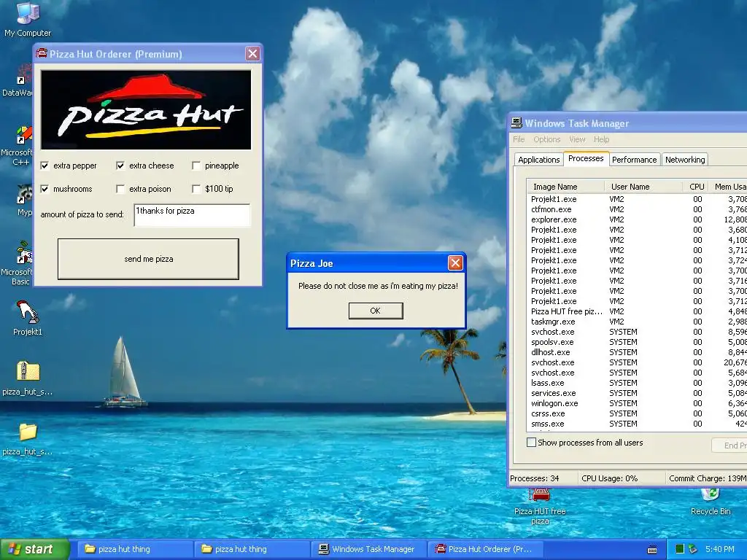747x560 pixels.
Task: Switch to the Applications tab
Action: (x=539, y=160)
